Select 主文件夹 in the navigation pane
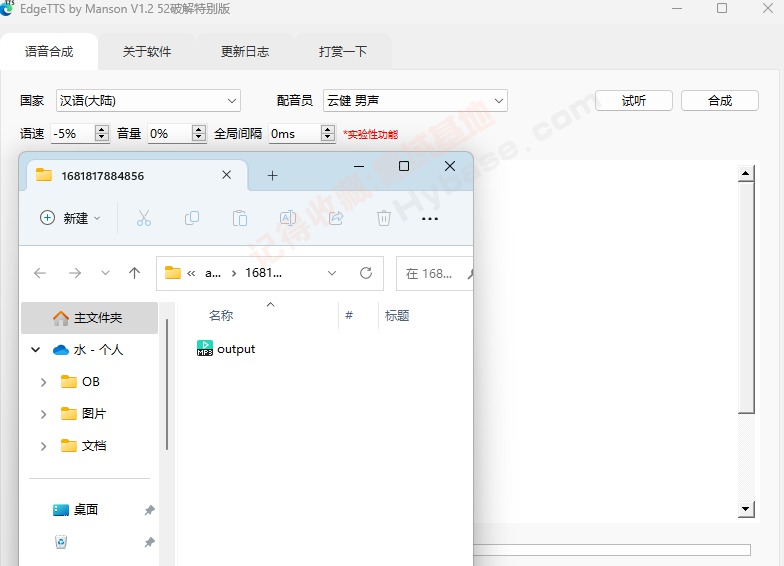 pyautogui.click(x=90, y=318)
